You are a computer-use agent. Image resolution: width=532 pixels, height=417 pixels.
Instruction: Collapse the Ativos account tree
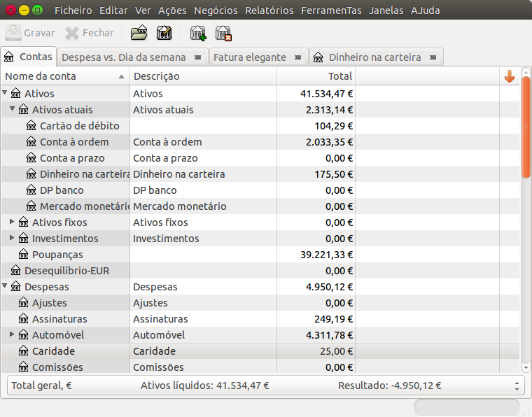click(x=6, y=93)
